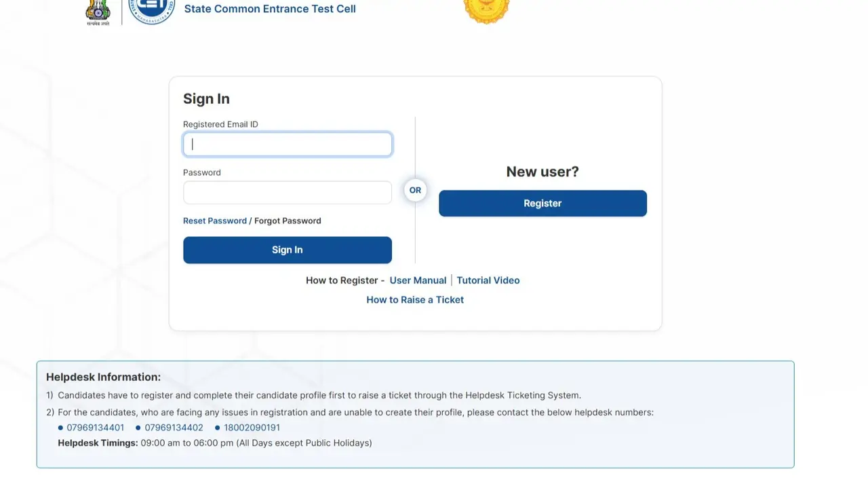Screen dimensions: 868x488
Task: Click the Forgot Password text
Action: (x=288, y=221)
